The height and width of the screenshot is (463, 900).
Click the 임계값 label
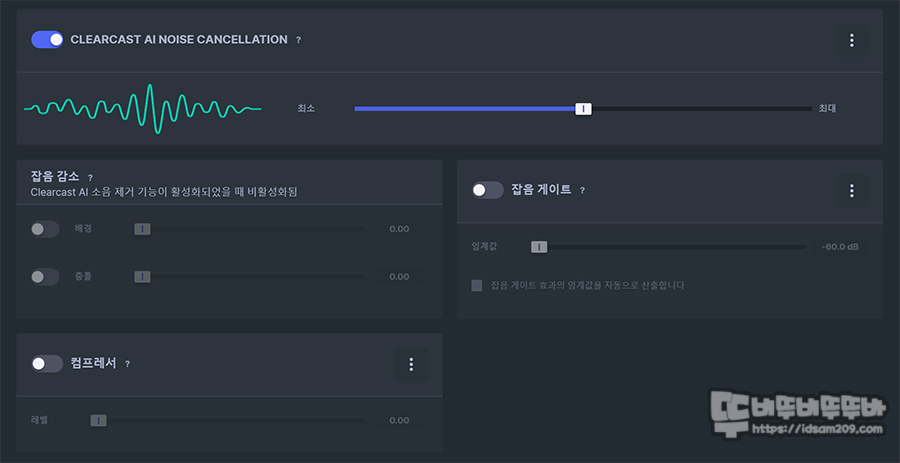pos(484,246)
